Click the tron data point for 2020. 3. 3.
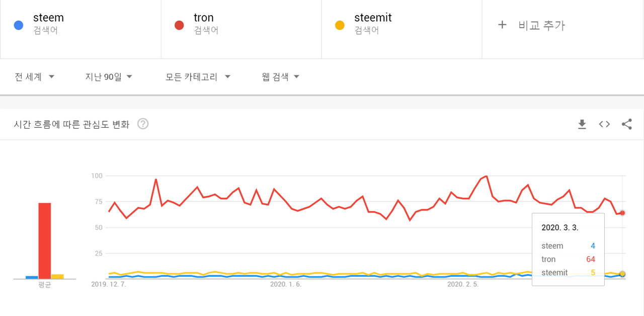This screenshot has height=316, width=644. pyautogui.click(x=622, y=213)
